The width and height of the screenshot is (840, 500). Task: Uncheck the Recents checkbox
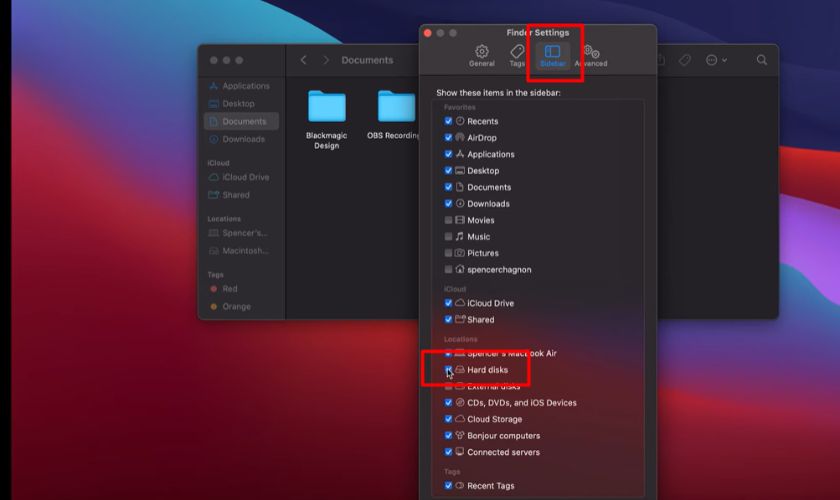(448, 121)
